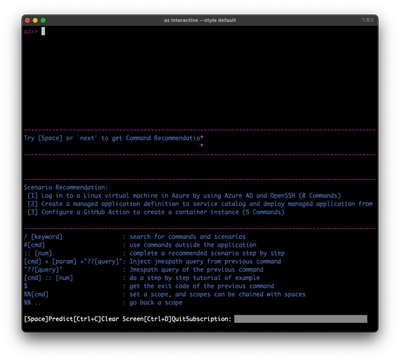The width and height of the screenshot is (400, 361).
Task: Click the '%%[cmd]' help entry
Action: tap(36, 294)
